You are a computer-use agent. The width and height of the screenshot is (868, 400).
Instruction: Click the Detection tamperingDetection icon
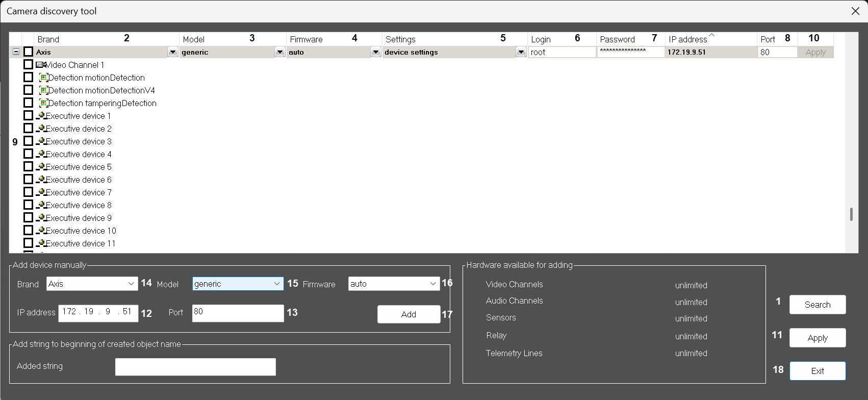click(43, 103)
